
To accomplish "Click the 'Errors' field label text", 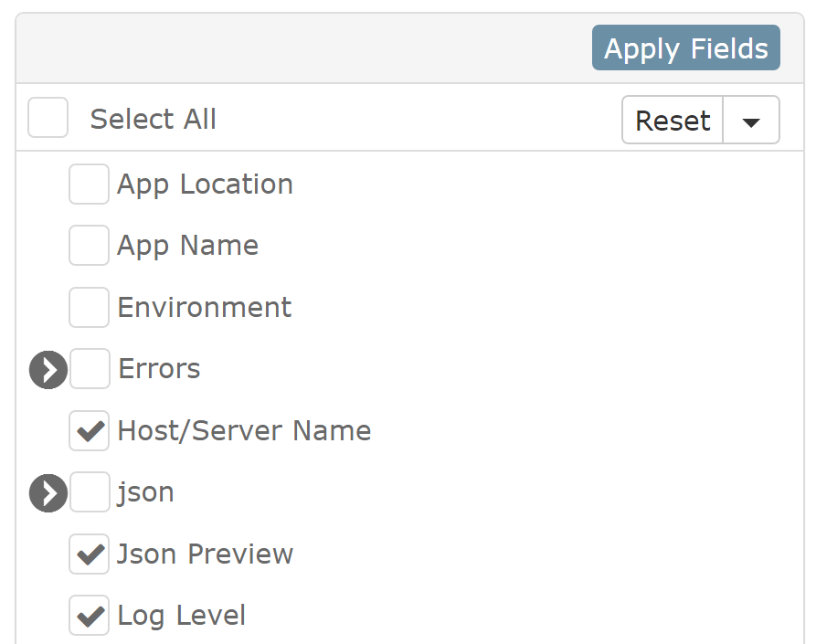I will coord(159,369).
